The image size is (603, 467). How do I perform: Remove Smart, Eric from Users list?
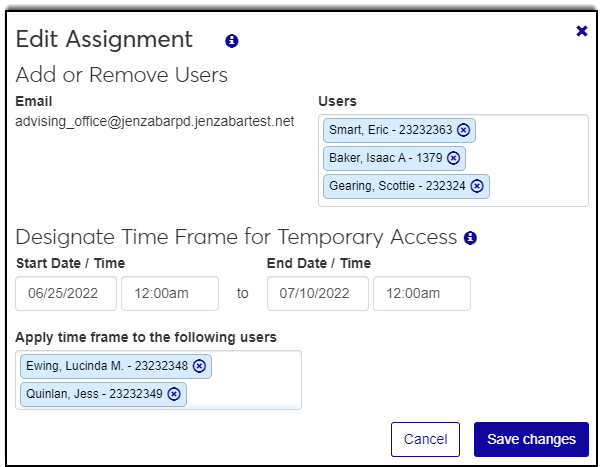(x=465, y=130)
